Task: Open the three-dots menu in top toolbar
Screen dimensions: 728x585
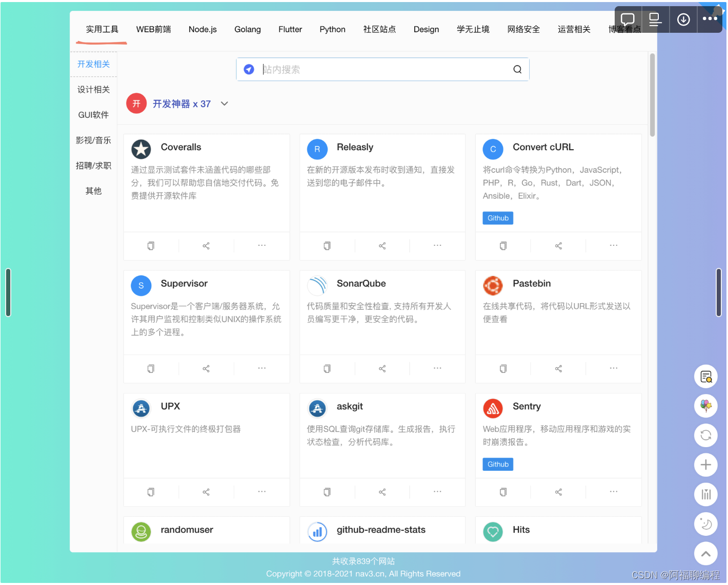Action: 710,19
